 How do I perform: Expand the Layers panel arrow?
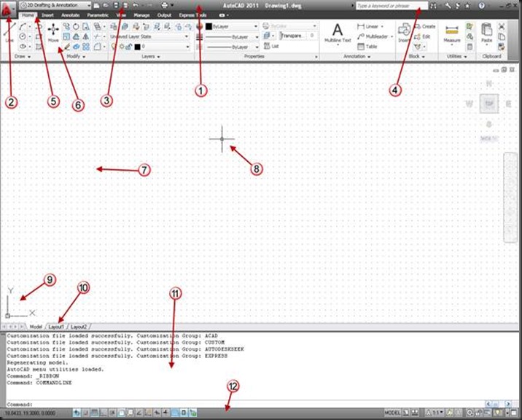tap(158, 57)
